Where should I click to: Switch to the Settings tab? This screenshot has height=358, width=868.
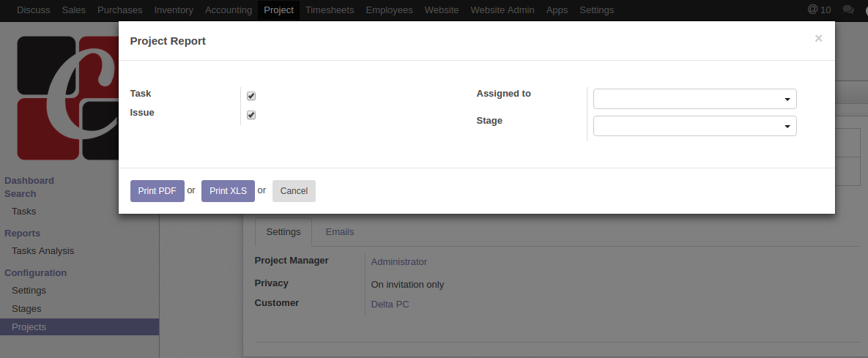[x=283, y=232]
